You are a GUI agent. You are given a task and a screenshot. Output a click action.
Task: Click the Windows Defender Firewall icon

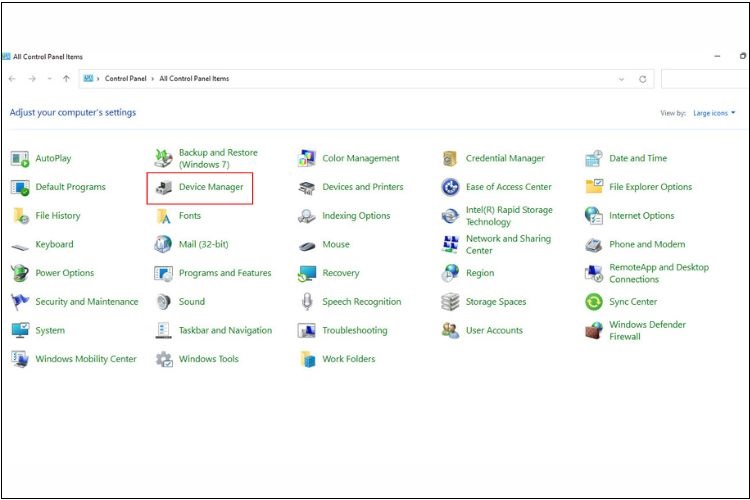(594, 331)
